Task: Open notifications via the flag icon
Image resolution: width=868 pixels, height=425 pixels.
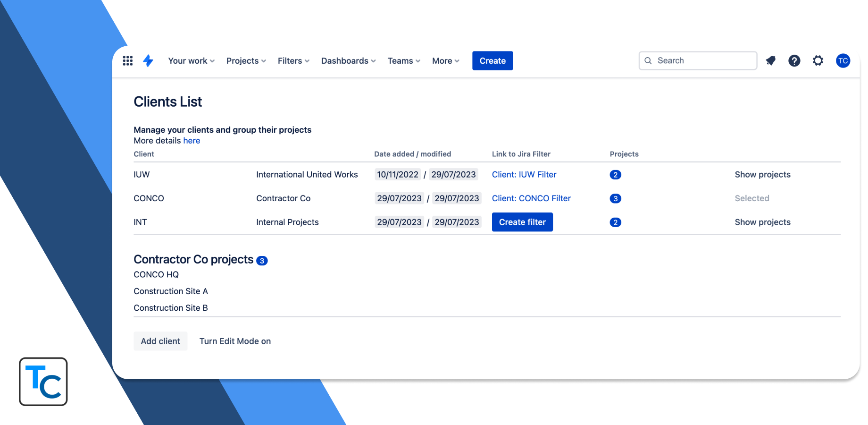Action: point(770,60)
